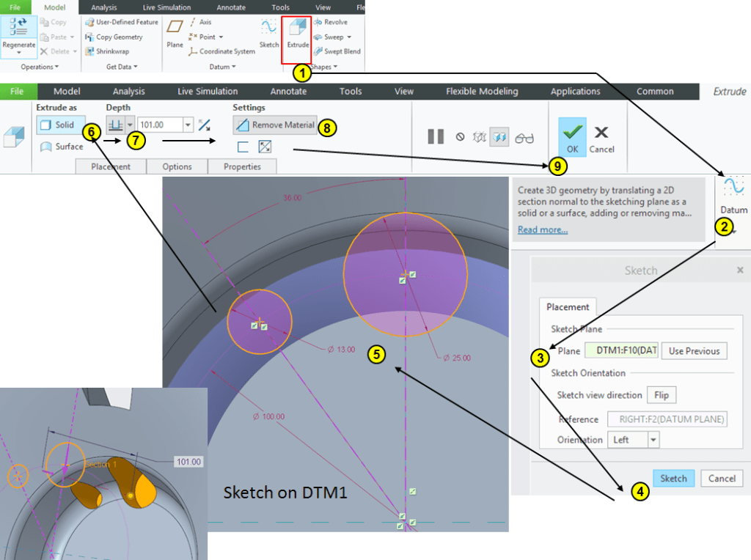Expand the depth type options arrow
Viewport: 751px width, 560px height.
(x=130, y=125)
